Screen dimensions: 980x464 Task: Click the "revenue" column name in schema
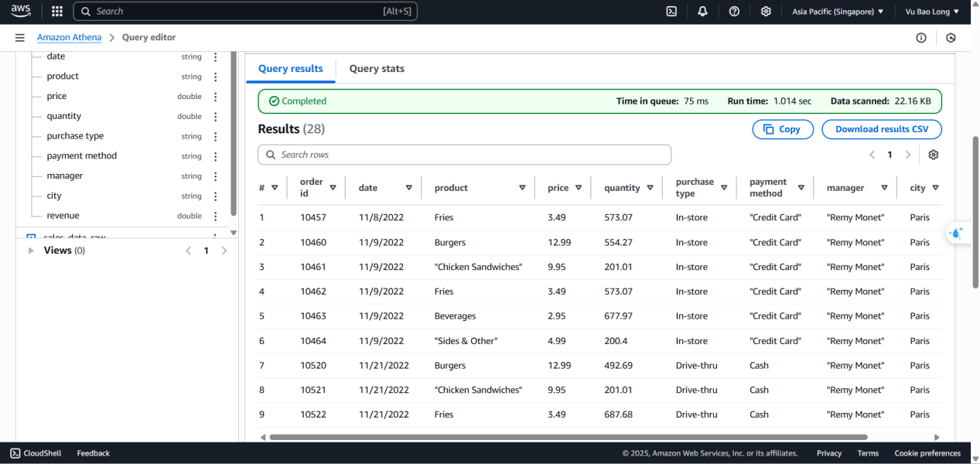point(63,216)
